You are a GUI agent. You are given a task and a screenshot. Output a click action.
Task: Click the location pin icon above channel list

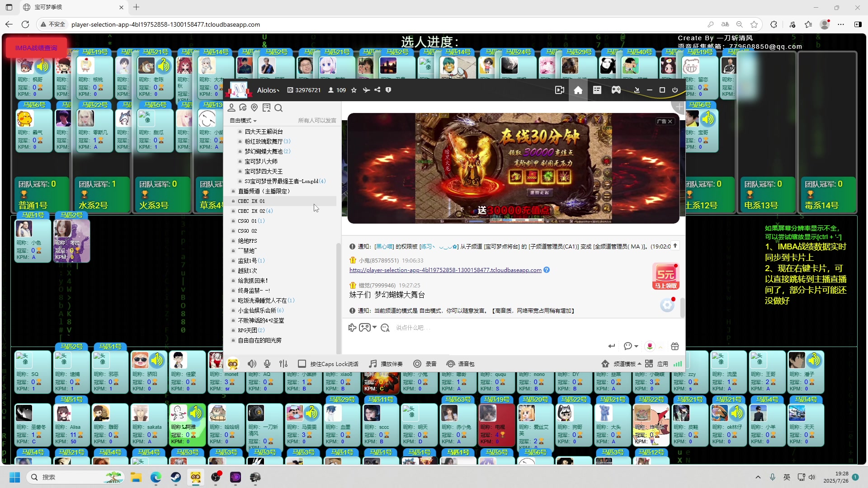255,108
